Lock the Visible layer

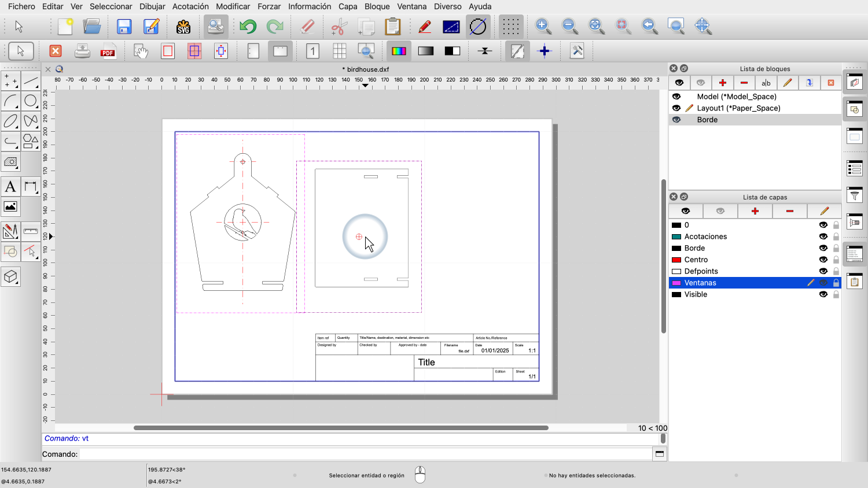coord(836,294)
